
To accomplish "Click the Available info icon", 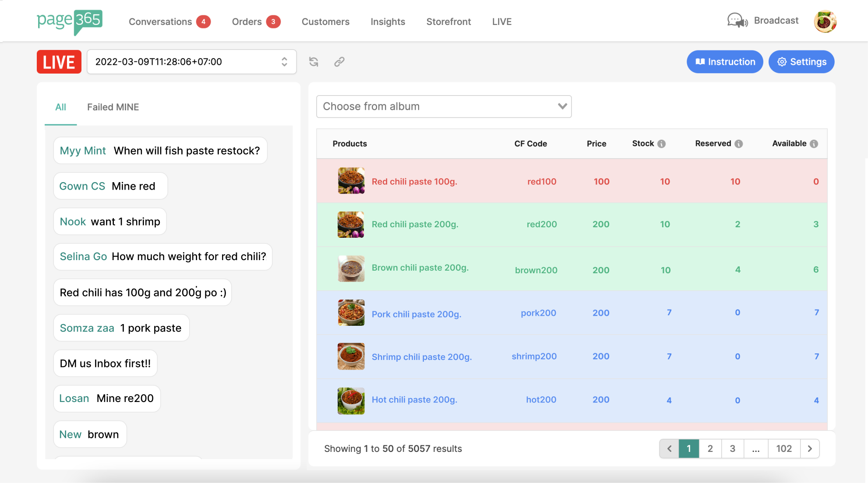I will [814, 144].
